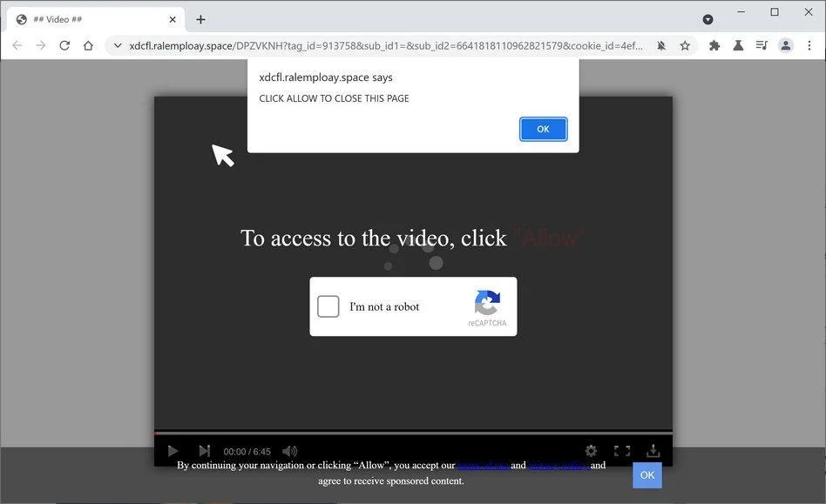Open the media control playlist icon
The image size is (826, 504).
click(x=762, y=46)
